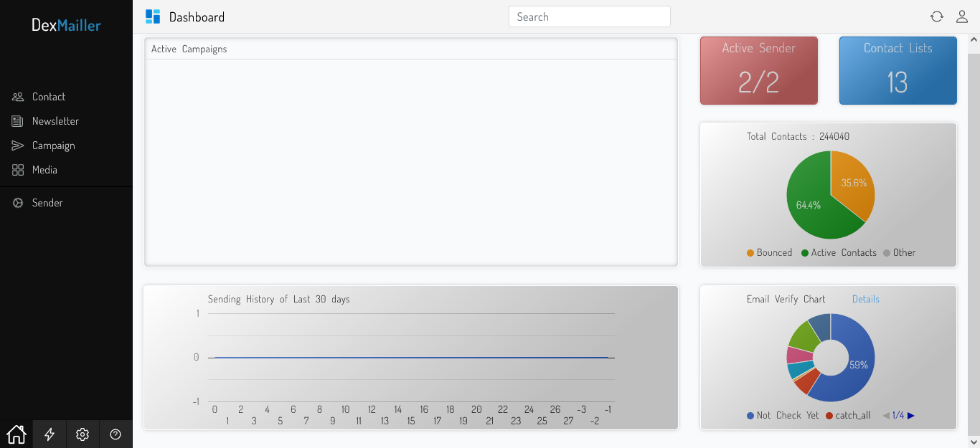Click inside the Search field

(589, 16)
